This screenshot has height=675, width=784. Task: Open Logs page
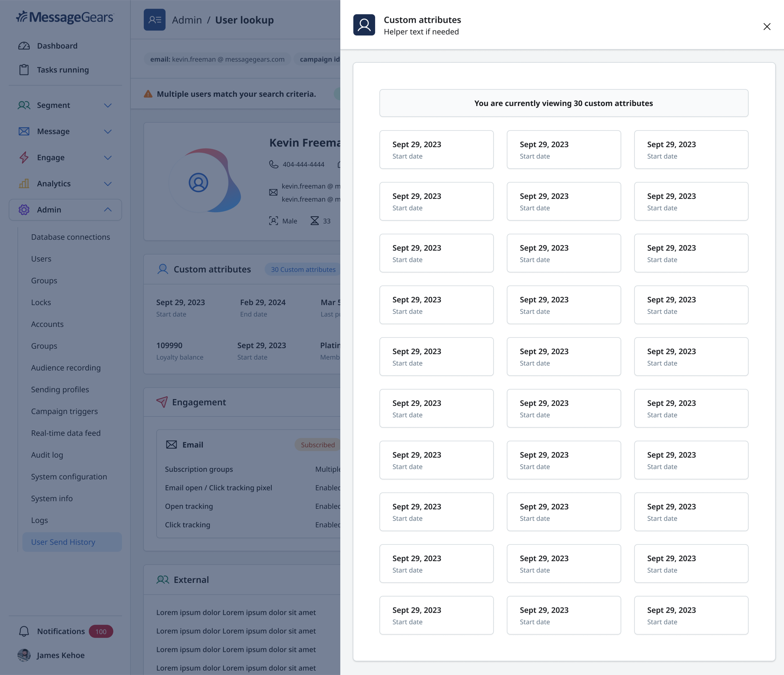click(x=40, y=520)
